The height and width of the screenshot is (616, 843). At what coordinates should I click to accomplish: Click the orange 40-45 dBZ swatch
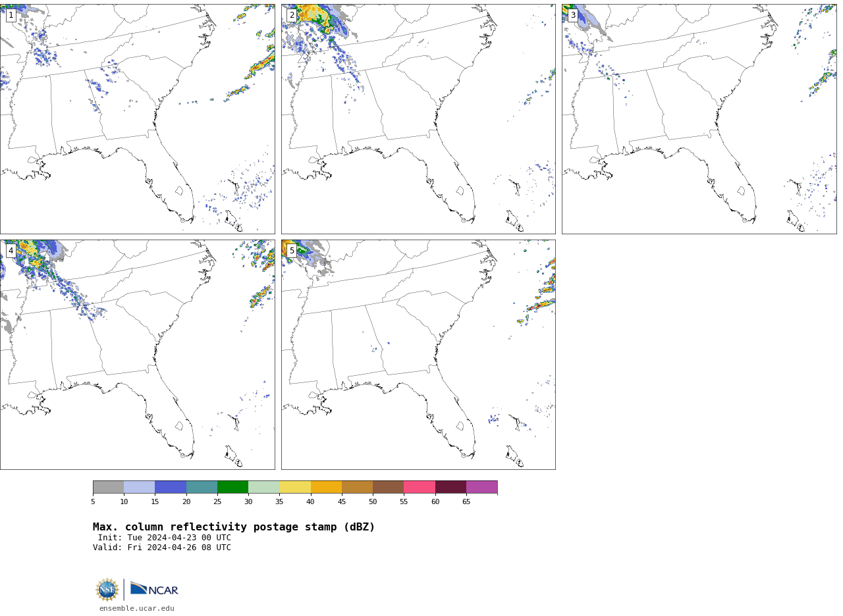point(326,487)
